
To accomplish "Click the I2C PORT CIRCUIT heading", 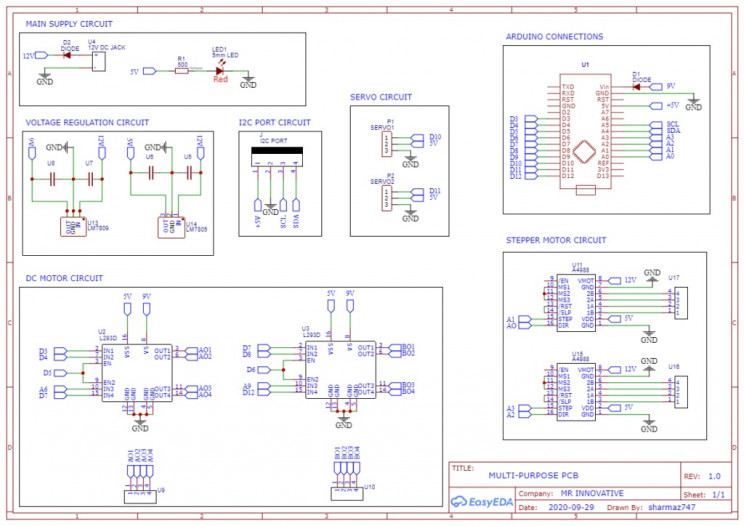I will tap(275, 122).
